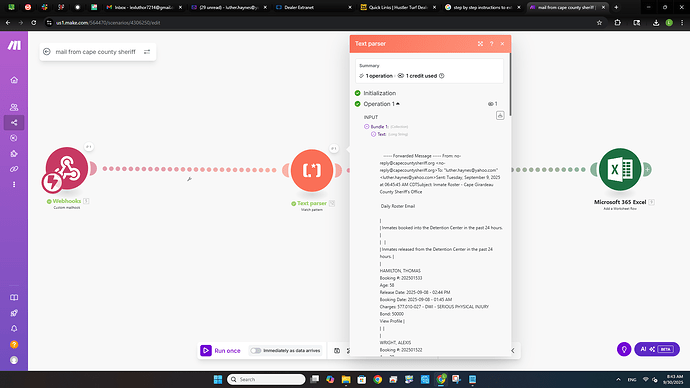Image resolution: width=690 pixels, height=388 pixels.
Task: Open Scenarios share icon in sidebar
Action: (x=14, y=122)
